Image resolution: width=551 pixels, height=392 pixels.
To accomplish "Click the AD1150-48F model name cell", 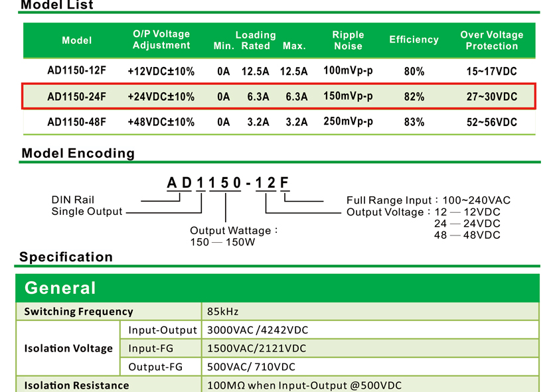I will tap(76, 122).
